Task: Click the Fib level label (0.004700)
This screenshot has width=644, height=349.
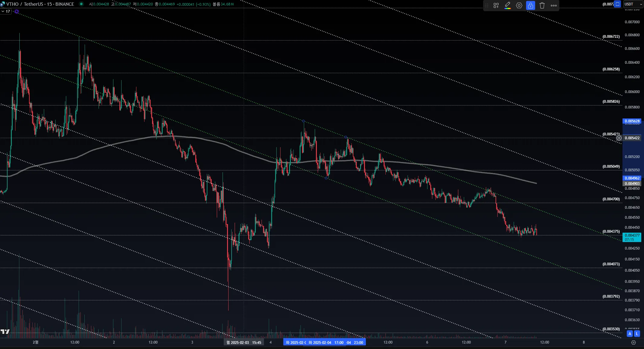Action: 611,199
